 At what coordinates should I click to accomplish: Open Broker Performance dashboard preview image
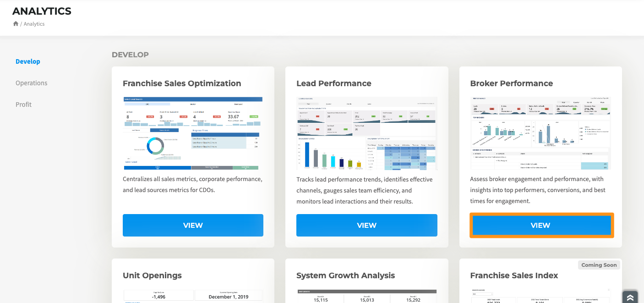[540, 133]
